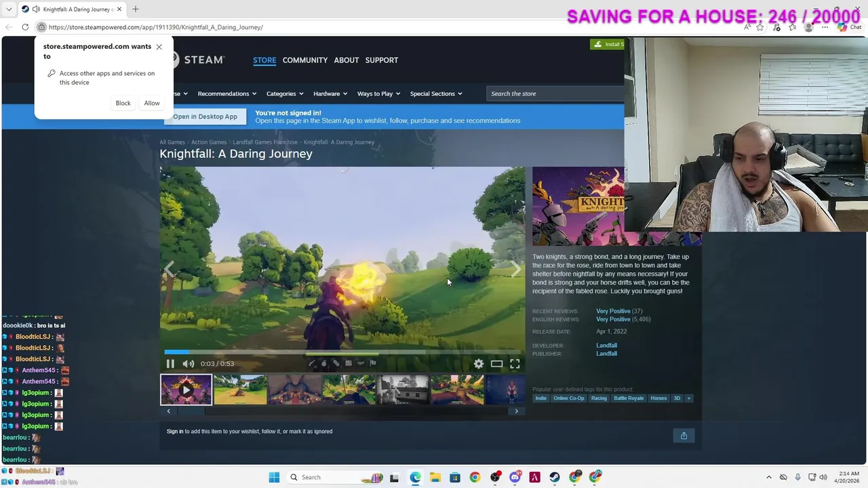Screen dimensions: 868x488
Task: Open File Explorer from the taskbar
Action: coord(435,477)
